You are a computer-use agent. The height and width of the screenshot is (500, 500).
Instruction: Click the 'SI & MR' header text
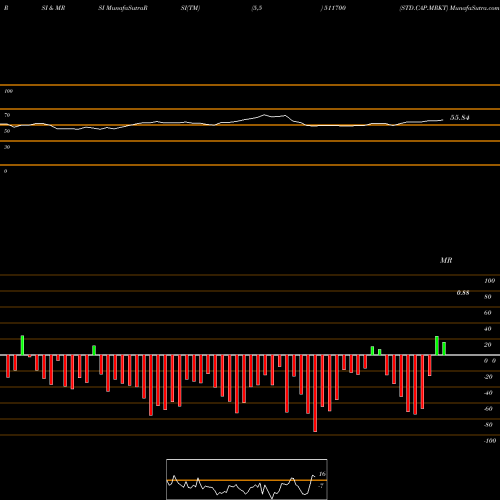coord(53,8)
